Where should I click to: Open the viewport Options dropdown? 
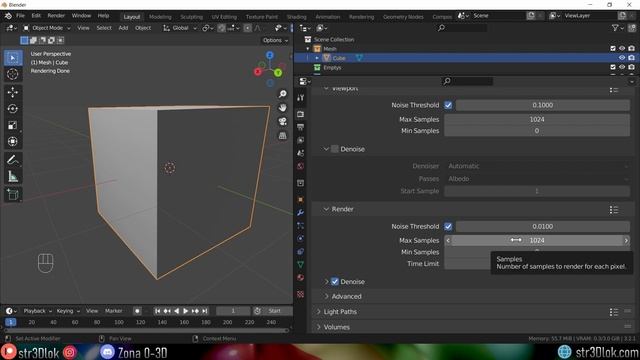coord(275,40)
